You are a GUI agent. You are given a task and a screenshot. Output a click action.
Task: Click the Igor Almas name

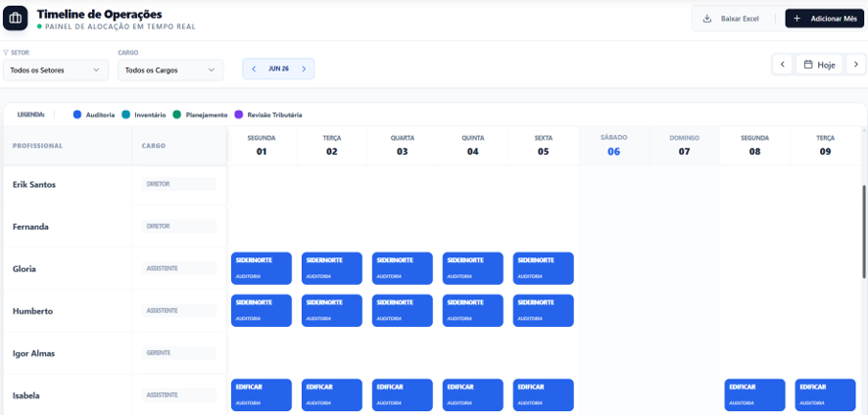click(33, 353)
